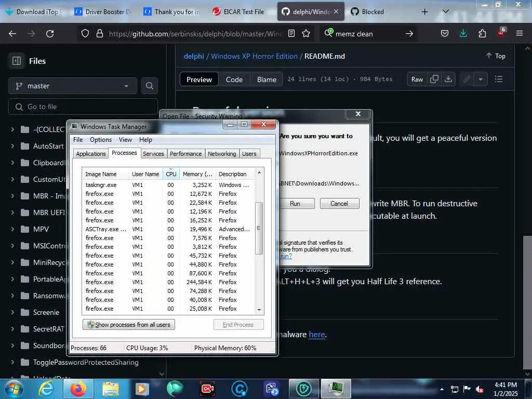This screenshot has width=532, height=399.
Task: Launch Internet Explorer from the taskbar
Action: [x=46, y=389]
